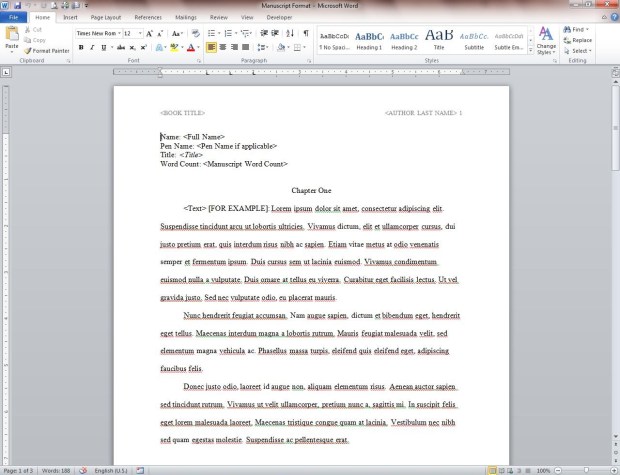Open the Font dialog box launcher

click(x=198, y=61)
